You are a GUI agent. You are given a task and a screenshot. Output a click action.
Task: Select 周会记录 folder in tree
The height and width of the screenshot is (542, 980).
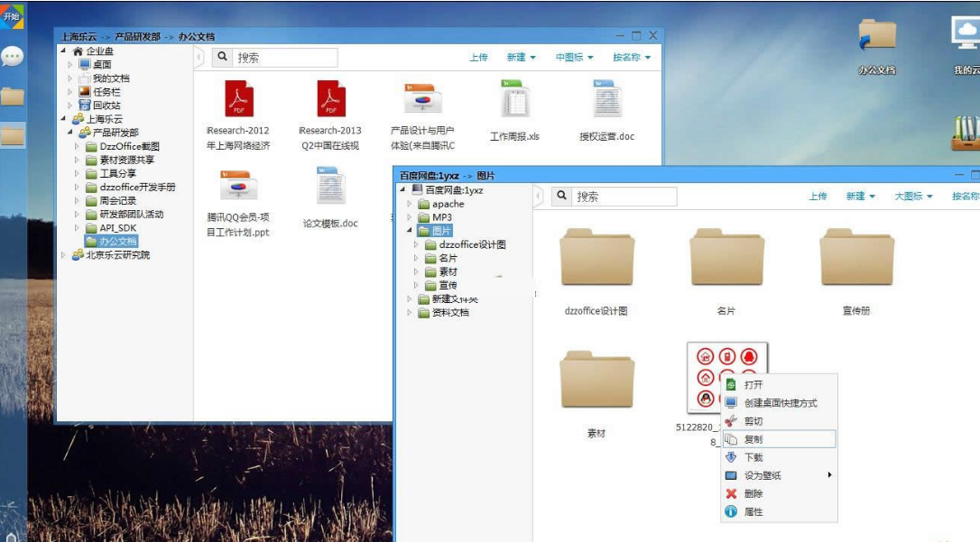[111, 200]
